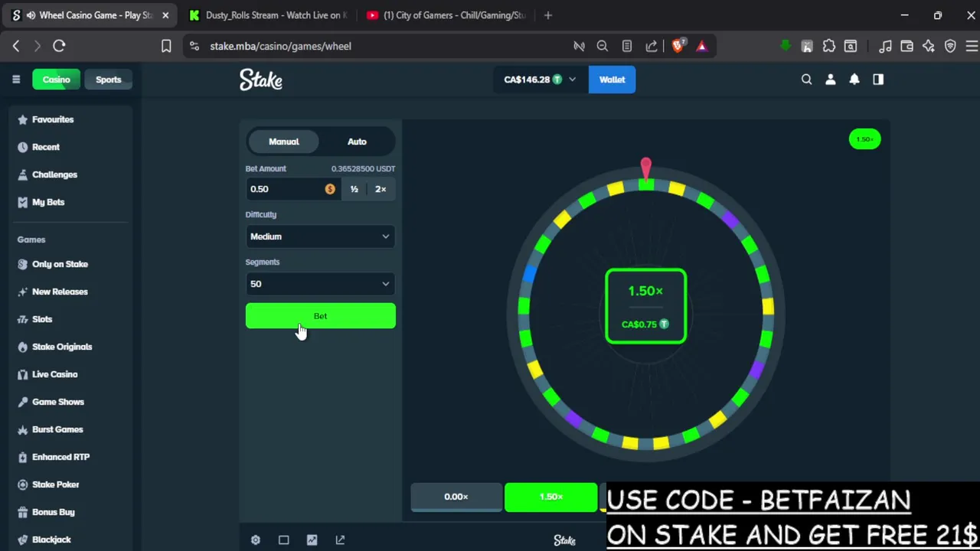Go back in browser

pyautogui.click(x=15, y=46)
